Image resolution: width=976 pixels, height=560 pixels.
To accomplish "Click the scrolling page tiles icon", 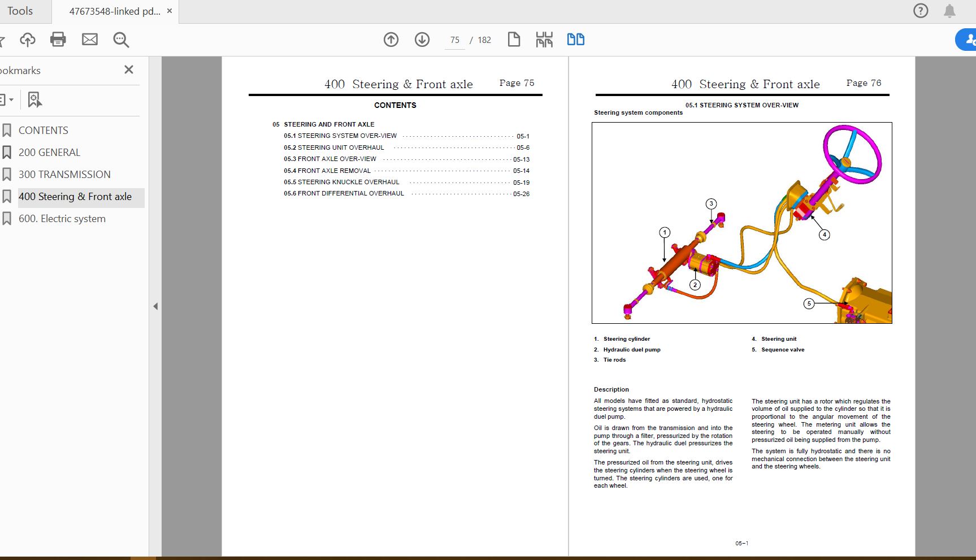I will click(544, 40).
